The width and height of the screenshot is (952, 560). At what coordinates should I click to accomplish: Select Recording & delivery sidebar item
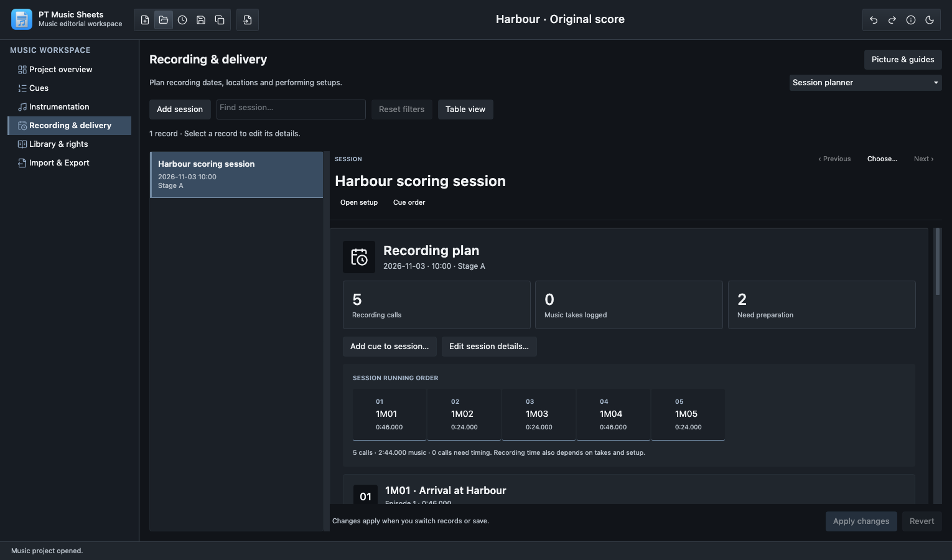coord(69,126)
